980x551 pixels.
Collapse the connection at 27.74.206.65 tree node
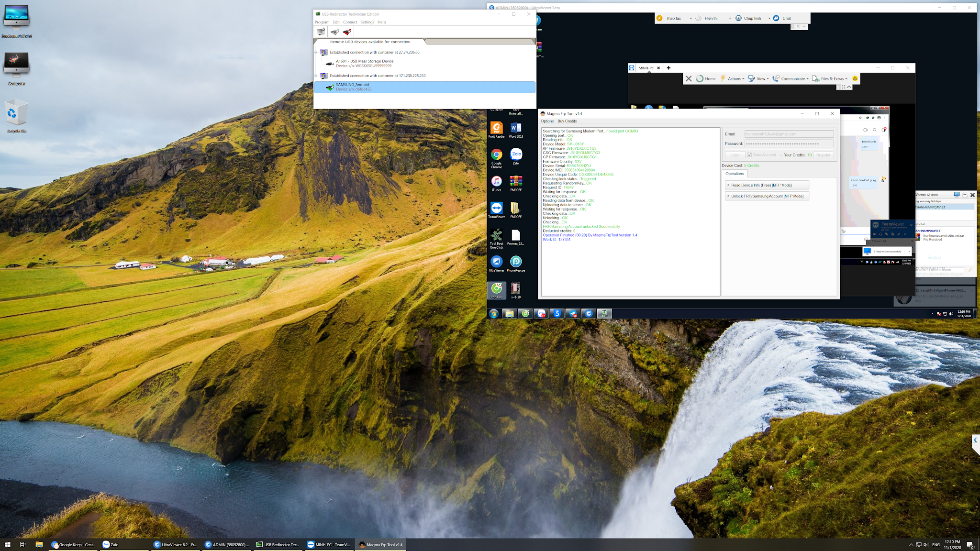click(x=316, y=52)
